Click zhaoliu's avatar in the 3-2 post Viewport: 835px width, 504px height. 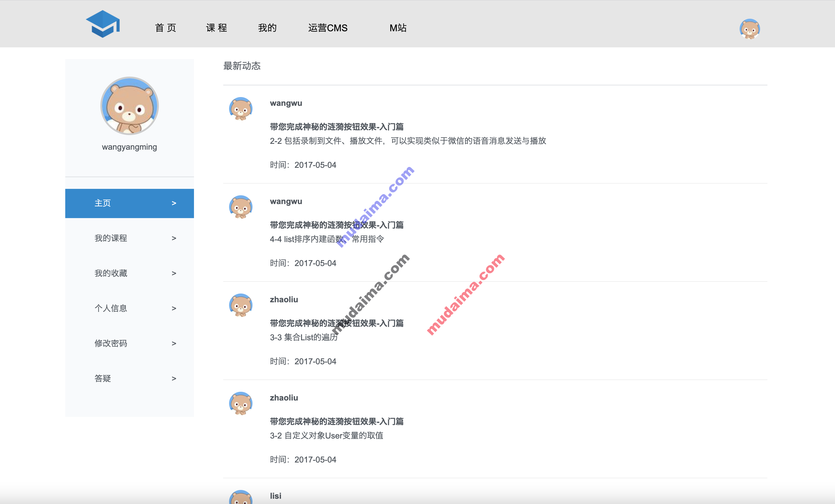pos(240,403)
